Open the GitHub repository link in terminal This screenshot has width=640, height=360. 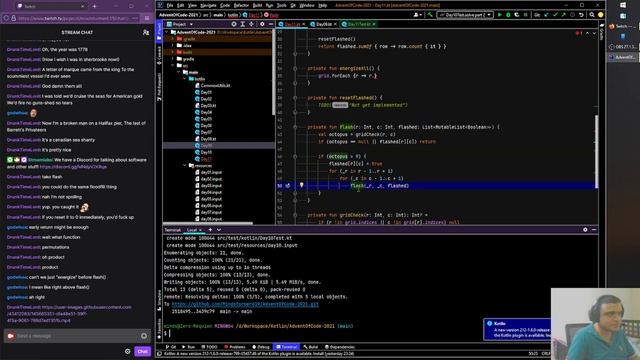coord(245,304)
